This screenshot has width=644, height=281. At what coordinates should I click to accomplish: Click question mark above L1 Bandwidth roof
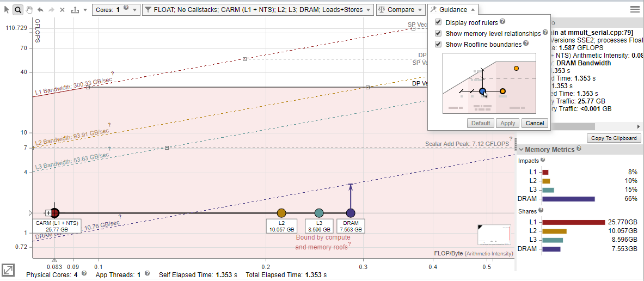point(112,74)
